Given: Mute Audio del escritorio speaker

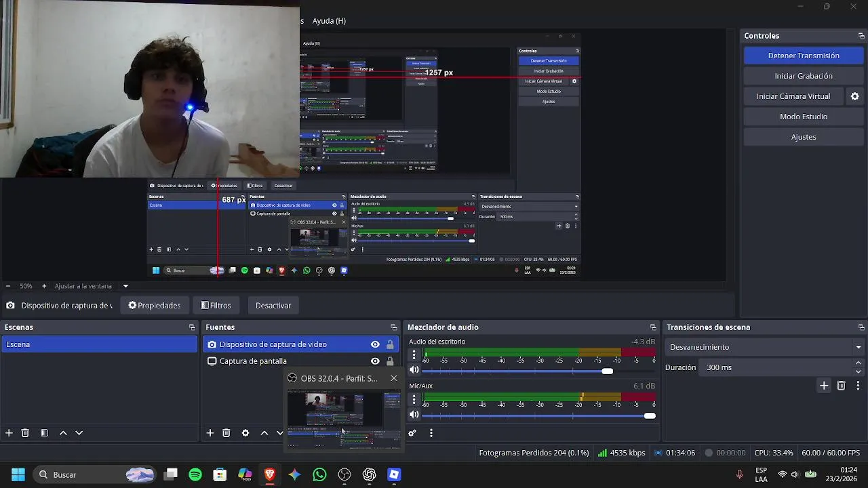Looking at the screenshot, I should tap(414, 370).
